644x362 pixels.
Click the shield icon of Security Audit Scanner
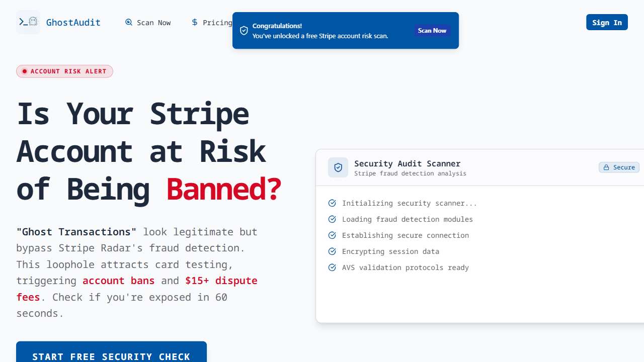(x=338, y=167)
